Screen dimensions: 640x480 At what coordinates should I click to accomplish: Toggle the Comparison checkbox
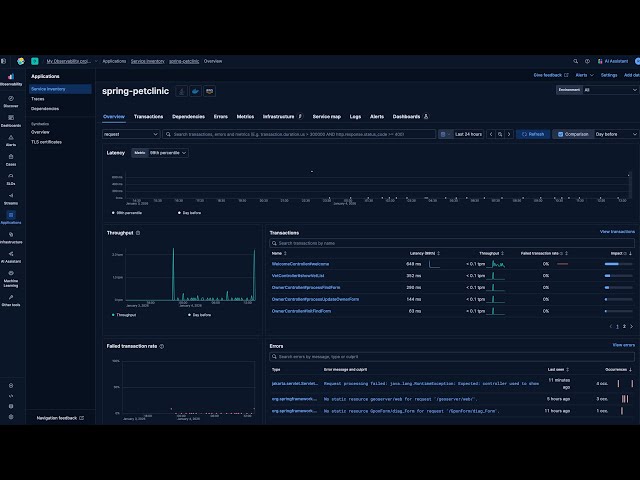click(x=560, y=134)
